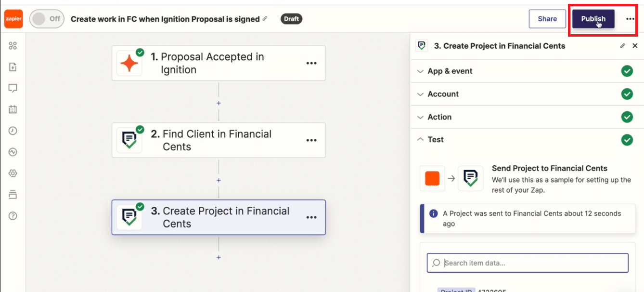Expand the Account section
This screenshot has height=292, width=644.
pyautogui.click(x=527, y=94)
